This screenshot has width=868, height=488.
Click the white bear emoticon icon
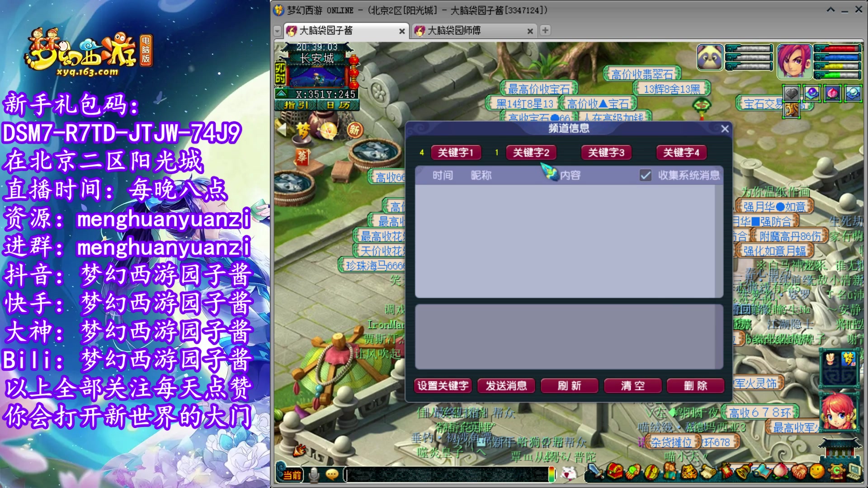point(569,474)
